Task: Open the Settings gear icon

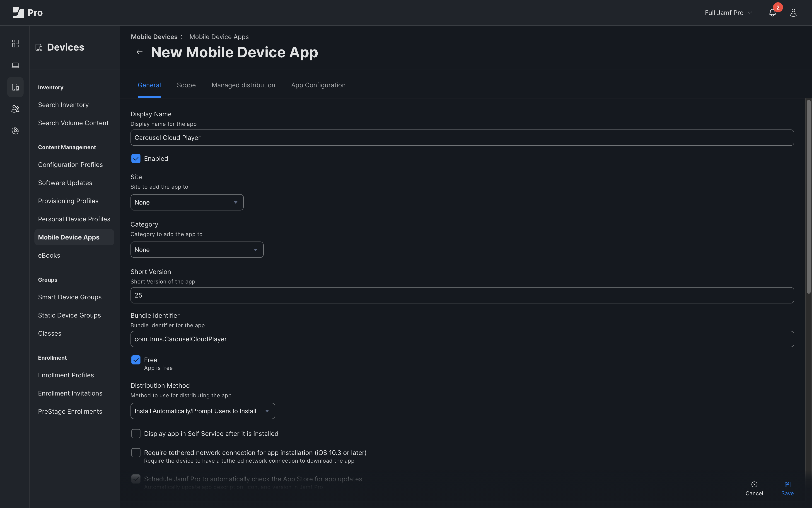Action: click(15, 131)
